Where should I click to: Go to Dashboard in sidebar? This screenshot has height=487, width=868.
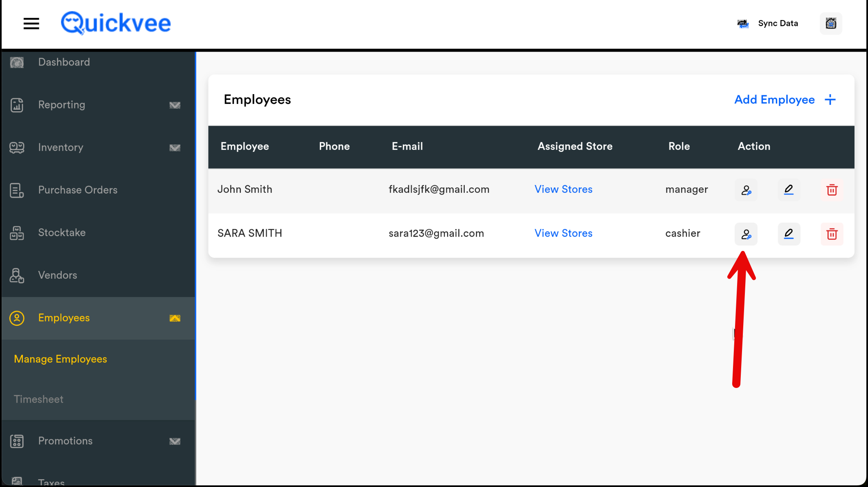(x=64, y=62)
